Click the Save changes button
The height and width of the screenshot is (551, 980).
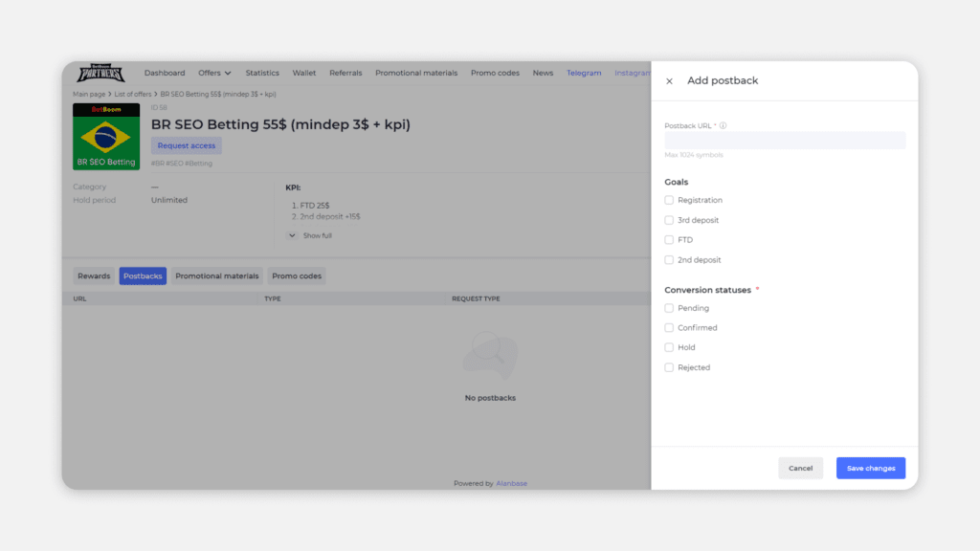[x=871, y=468]
